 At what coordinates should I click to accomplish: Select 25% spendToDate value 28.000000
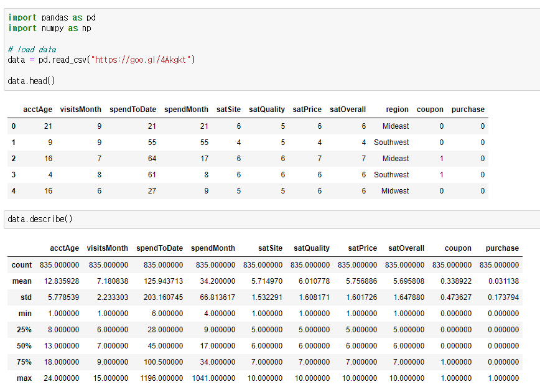(x=165, y=330)
